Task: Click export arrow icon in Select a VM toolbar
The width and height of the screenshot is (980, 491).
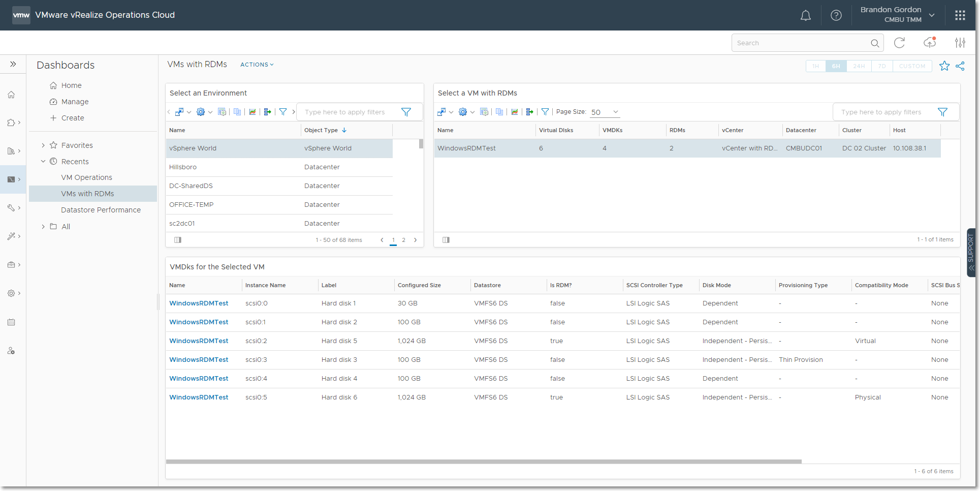Action: [530, 112]
